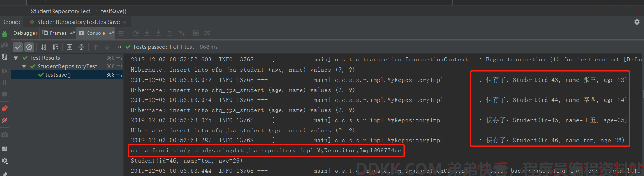Click the testSave() breadcrumb
The width and height of the screenshot is (644, 176).
[114, 11]
